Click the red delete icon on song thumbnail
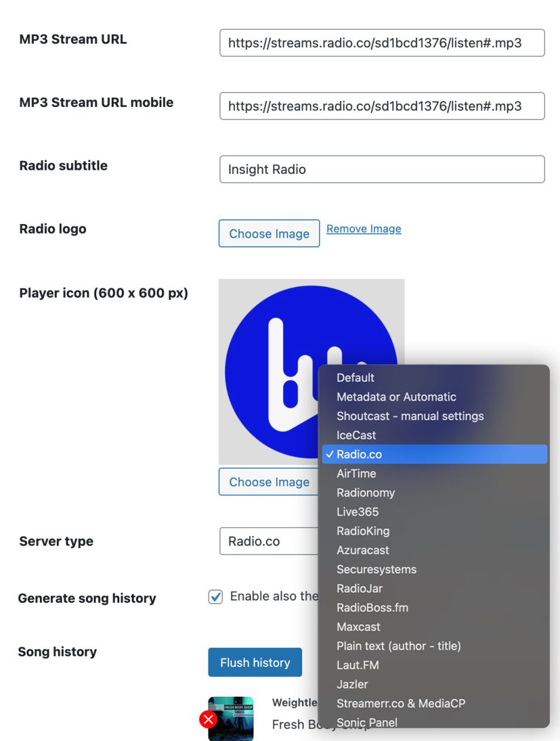The image size is (560, 741). 208,719
